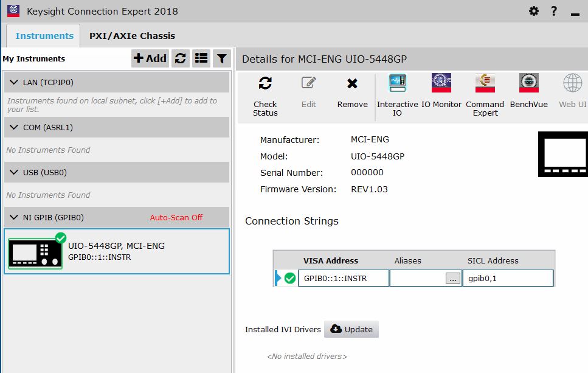
Task: Select UIO-5448GP, MCI-ENG instrument entry
Action: coord(117,251)
